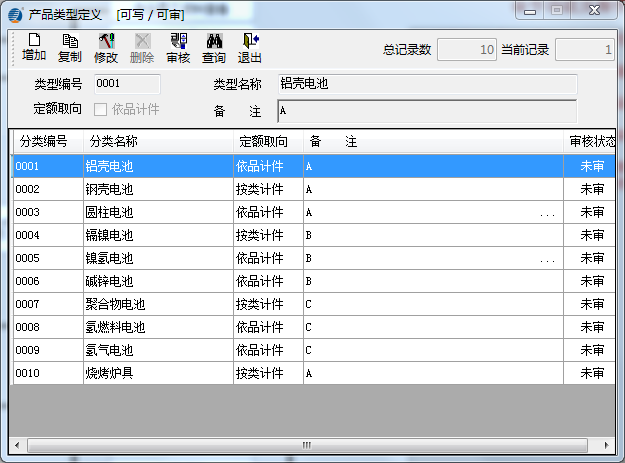Click the 删除 (Delete) toolbar icon
This screenshot has width=625, height=463.
coord(142,47)
